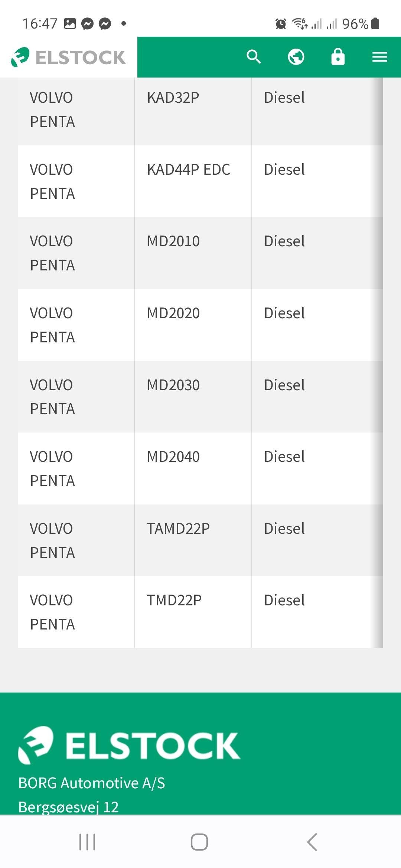The height and width of the screenshot is (868, 401).
Task: Tap the globe language icon
Action: [296, 57]
